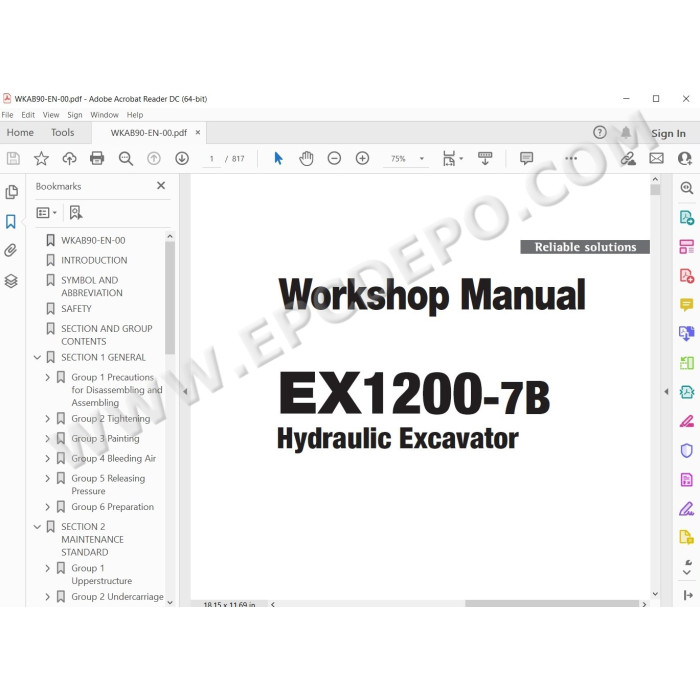Choose the Selection arrow tool

coord(278,158)
